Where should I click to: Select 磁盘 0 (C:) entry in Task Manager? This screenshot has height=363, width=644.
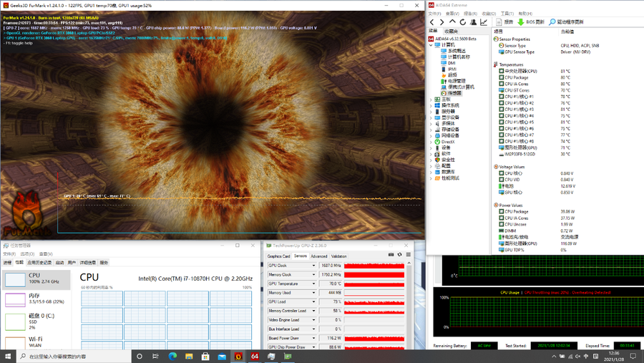tap(36, 321)
